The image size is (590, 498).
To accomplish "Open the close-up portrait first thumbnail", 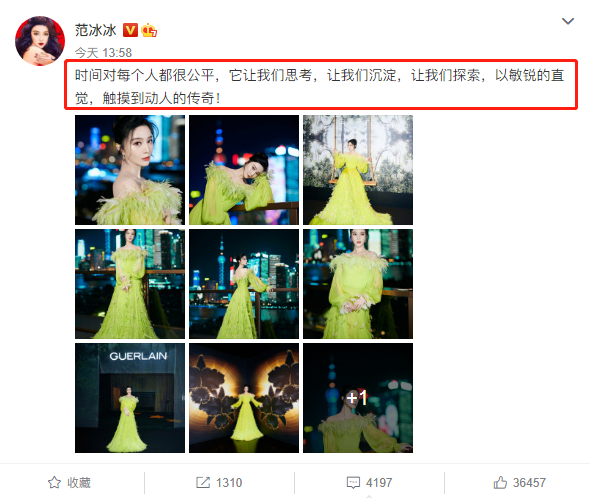I will [130, 170].
